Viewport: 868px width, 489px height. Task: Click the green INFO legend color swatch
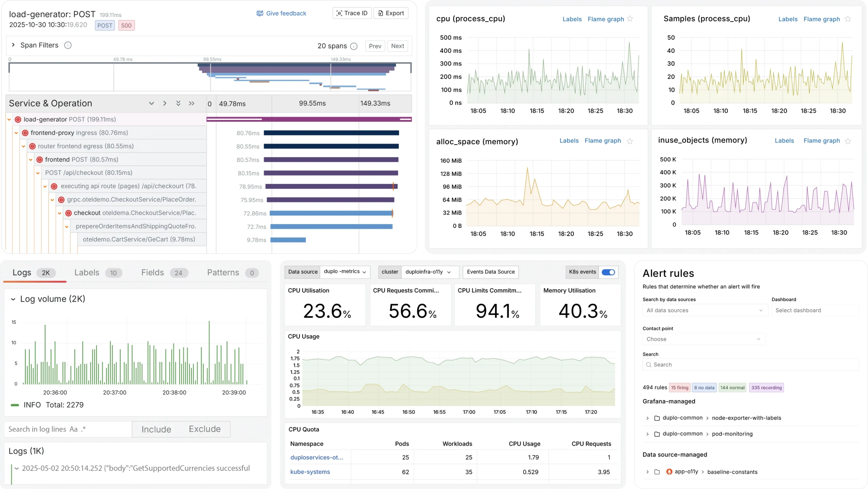pos(15,405)
